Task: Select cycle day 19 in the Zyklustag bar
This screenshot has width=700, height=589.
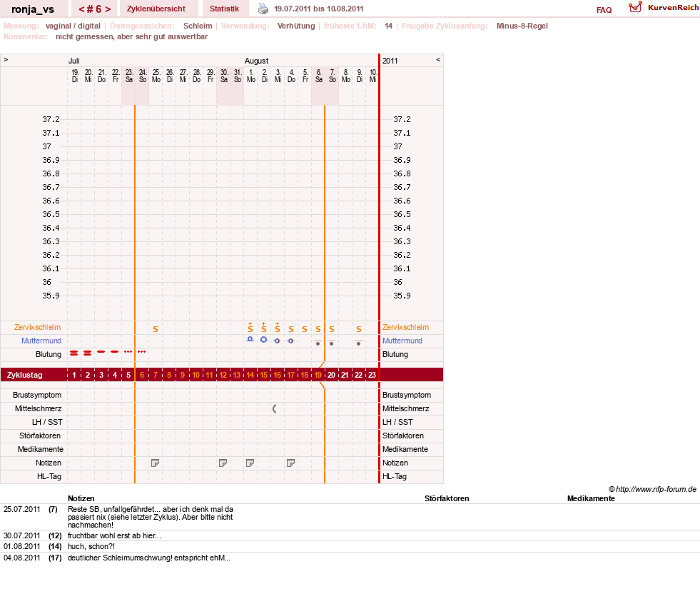Action: (318, 375)
